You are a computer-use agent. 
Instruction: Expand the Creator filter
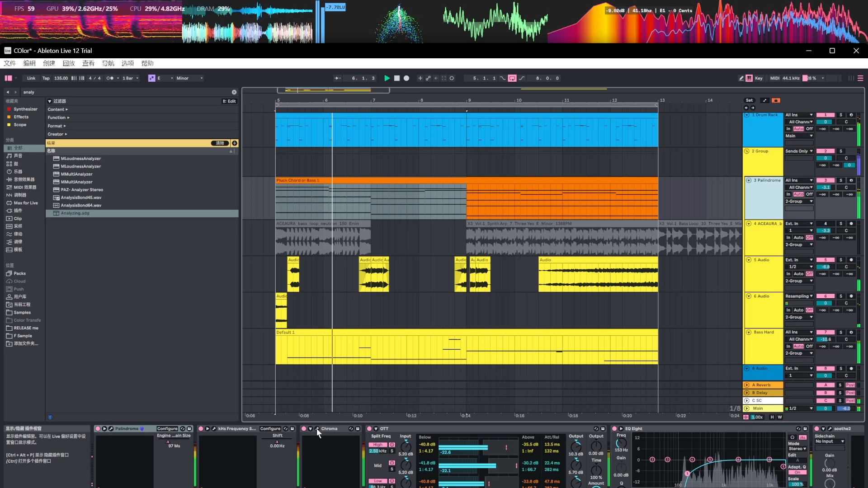[57, 134]
